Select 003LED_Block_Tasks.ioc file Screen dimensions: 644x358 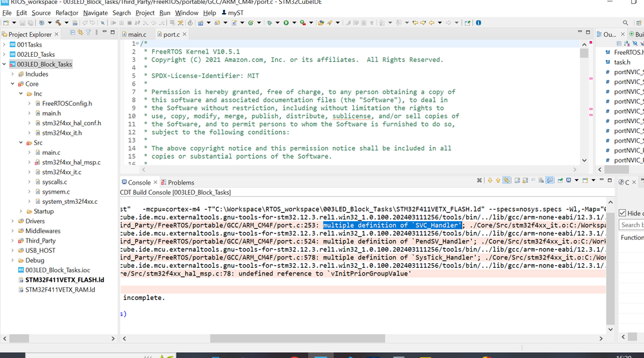(57, 270)
